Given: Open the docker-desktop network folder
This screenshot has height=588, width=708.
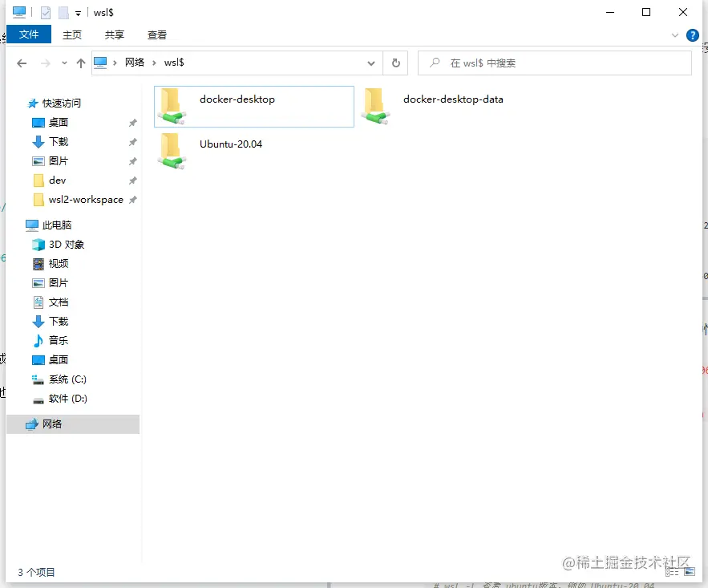Looking at the screenshot, I should tap(253, 107).
